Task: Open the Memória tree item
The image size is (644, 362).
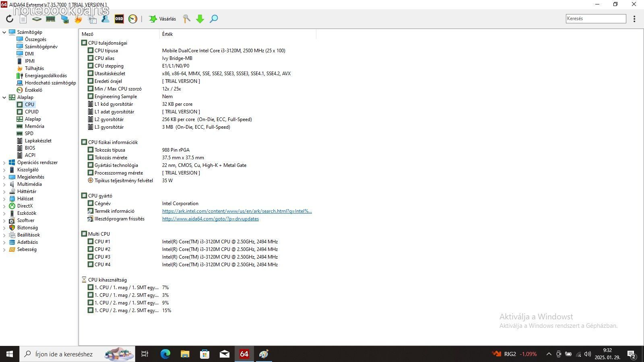Action: pos(35,126)
